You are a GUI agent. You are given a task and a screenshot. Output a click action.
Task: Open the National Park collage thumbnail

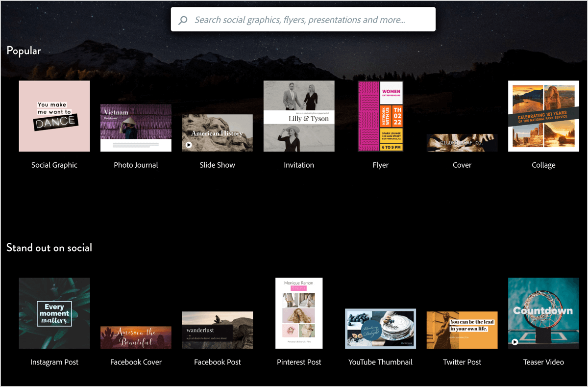(543, 116)
